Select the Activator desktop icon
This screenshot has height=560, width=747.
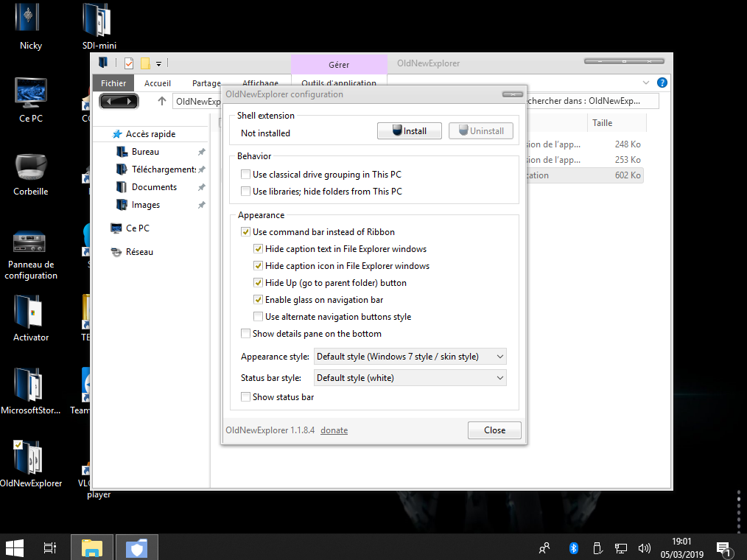pyautogui.click(x=31, y=318)
